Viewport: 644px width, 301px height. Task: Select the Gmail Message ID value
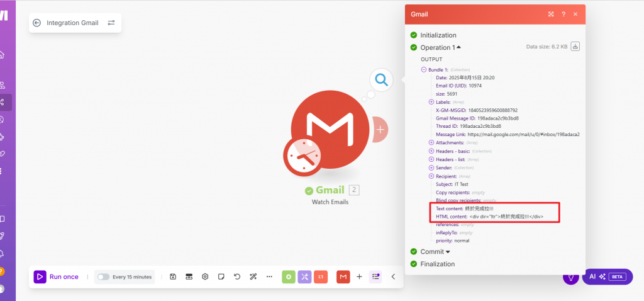[x=498, y=118]
